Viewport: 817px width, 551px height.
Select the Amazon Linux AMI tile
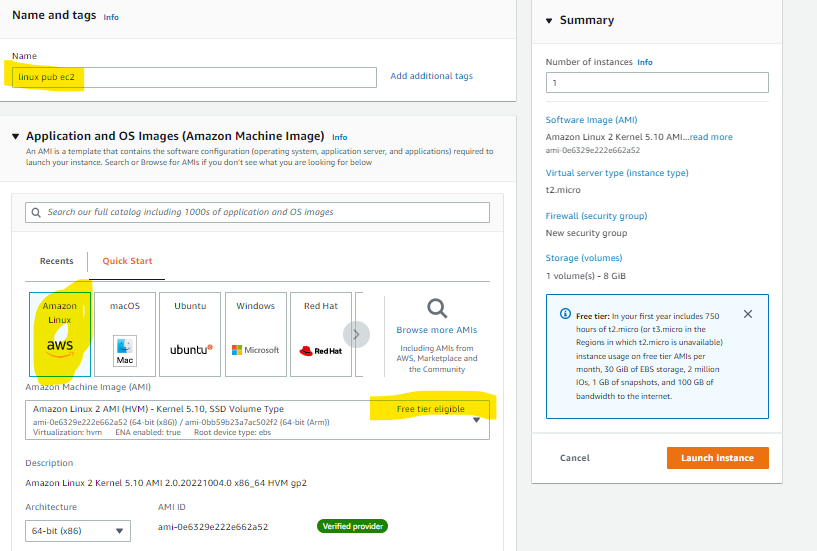coord(60,334)
